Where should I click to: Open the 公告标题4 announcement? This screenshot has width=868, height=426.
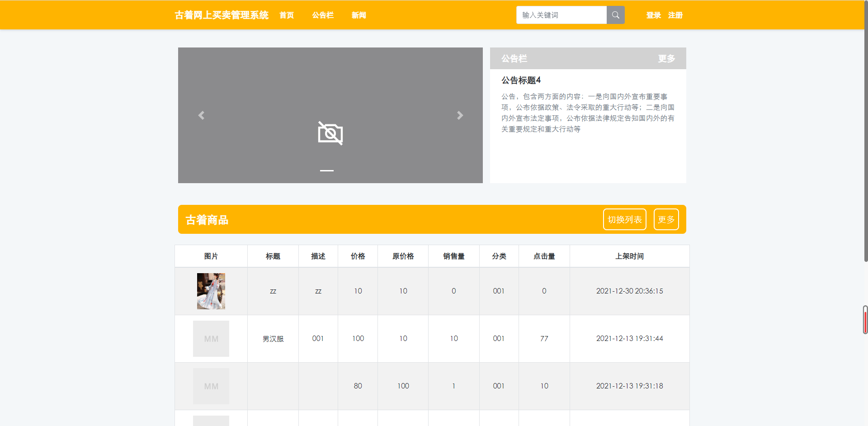click(521, 80)
